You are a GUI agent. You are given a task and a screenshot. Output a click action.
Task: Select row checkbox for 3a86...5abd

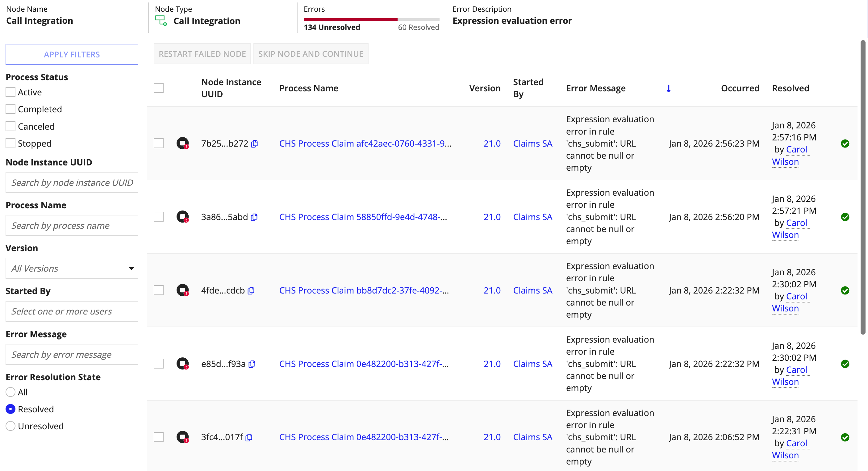tap(159, 217)
